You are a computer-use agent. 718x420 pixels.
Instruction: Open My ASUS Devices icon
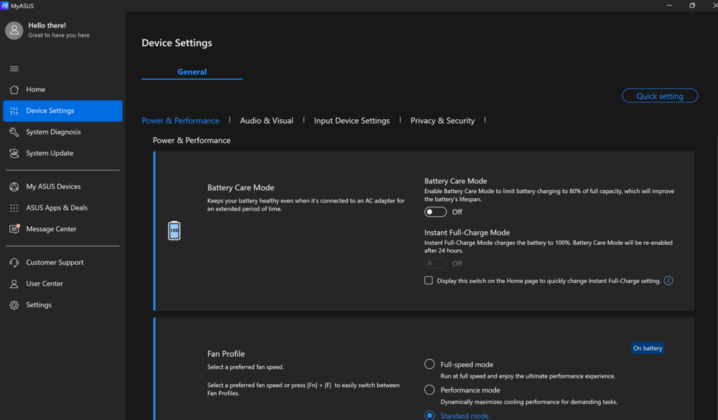(14, 186)
